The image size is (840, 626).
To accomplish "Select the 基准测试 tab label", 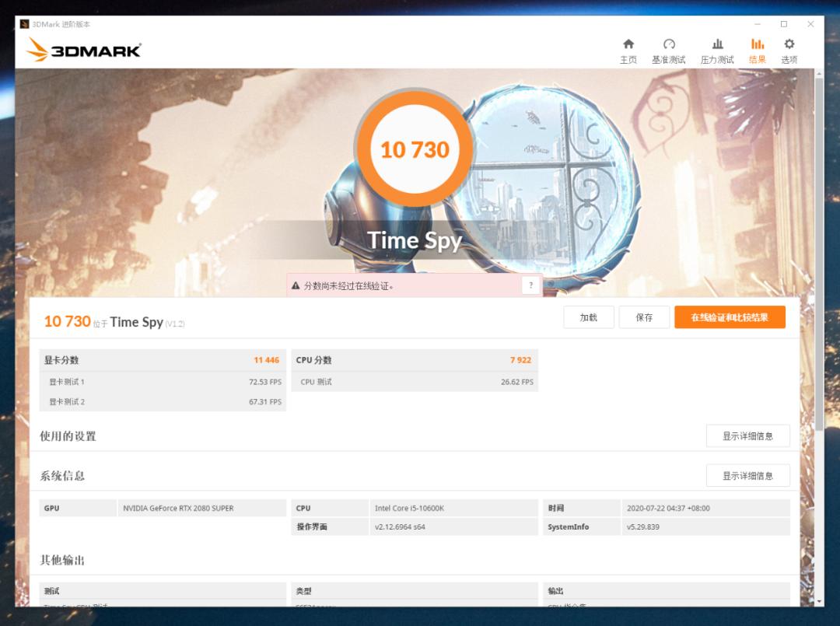I will (669, 59).
